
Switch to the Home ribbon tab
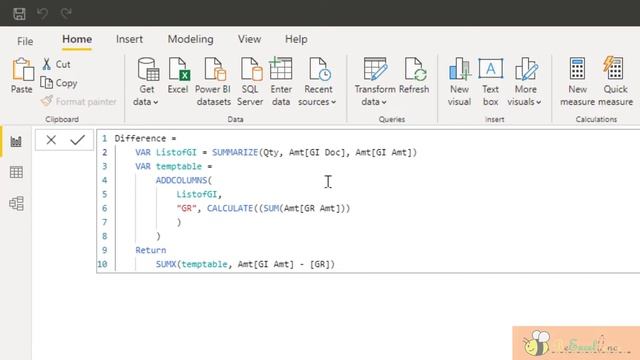[x=77, y=40]
